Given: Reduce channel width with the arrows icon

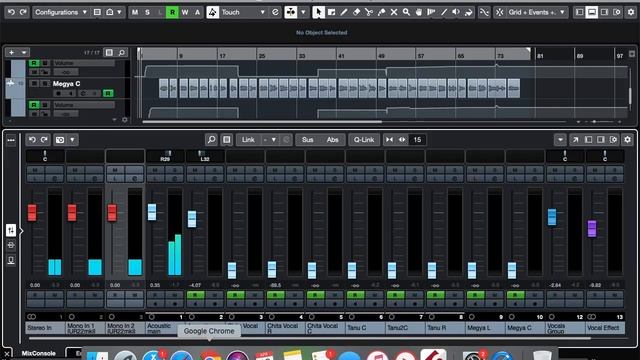Looking at the screenshot, I should [389, 140].
